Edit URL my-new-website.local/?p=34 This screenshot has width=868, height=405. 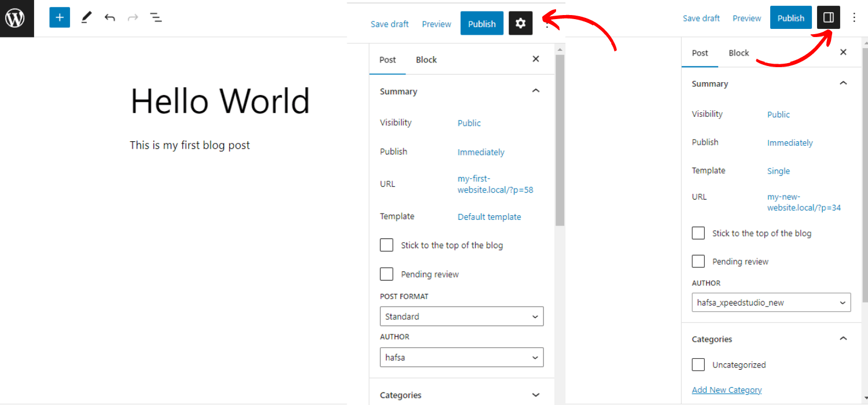coord(804,202)
